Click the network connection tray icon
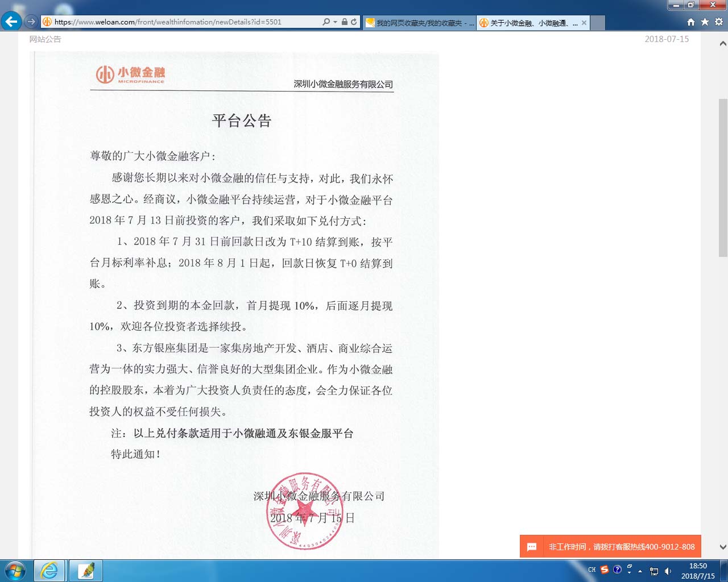728x582 pixels. 654,571
